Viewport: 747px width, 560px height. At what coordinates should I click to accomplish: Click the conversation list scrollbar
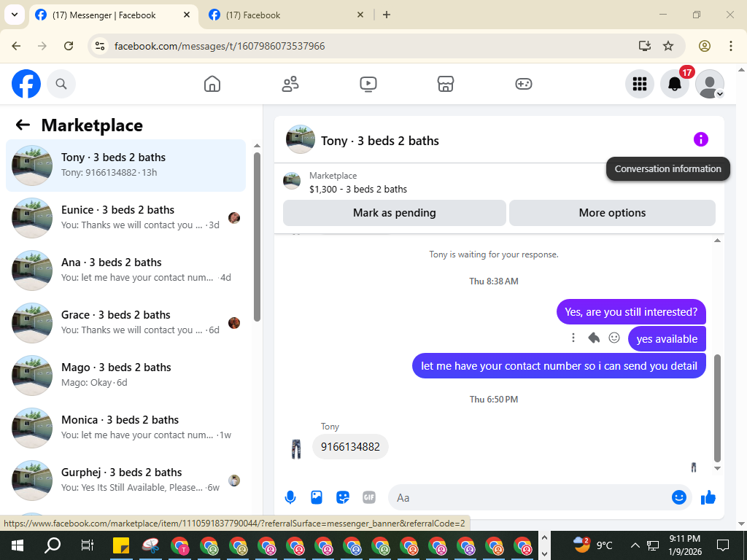click(258, 237)
